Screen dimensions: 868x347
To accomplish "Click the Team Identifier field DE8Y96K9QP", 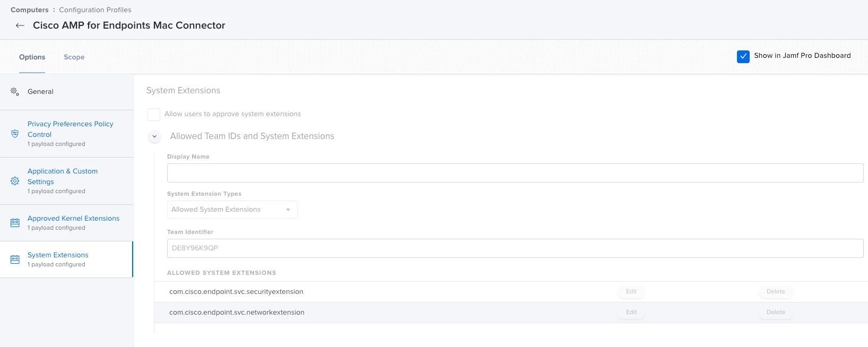I will [x=515, y=248].
